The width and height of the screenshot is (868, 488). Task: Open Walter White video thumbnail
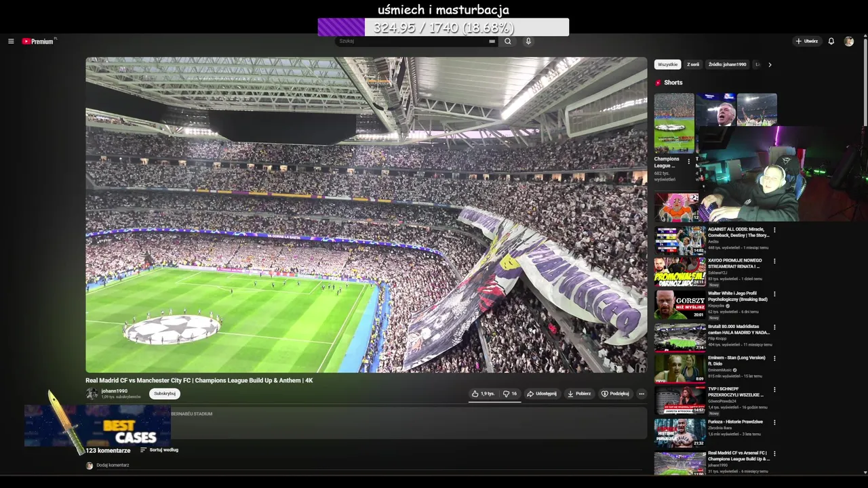[x=679, y=305]
